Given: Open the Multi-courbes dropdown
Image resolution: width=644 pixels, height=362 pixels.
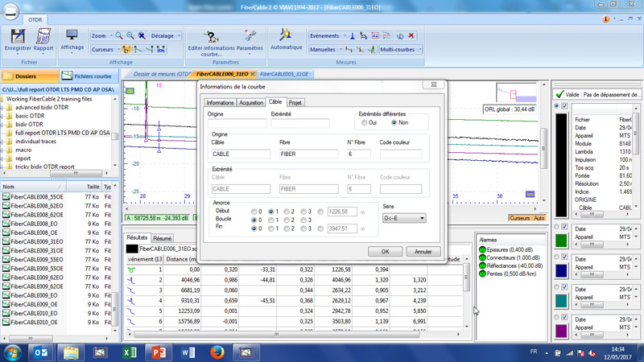Looking at the screenshot, I should (401, 49).
